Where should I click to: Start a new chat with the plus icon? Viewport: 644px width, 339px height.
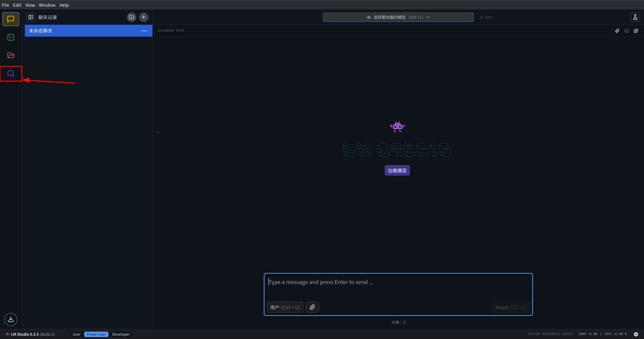[144, 17]
